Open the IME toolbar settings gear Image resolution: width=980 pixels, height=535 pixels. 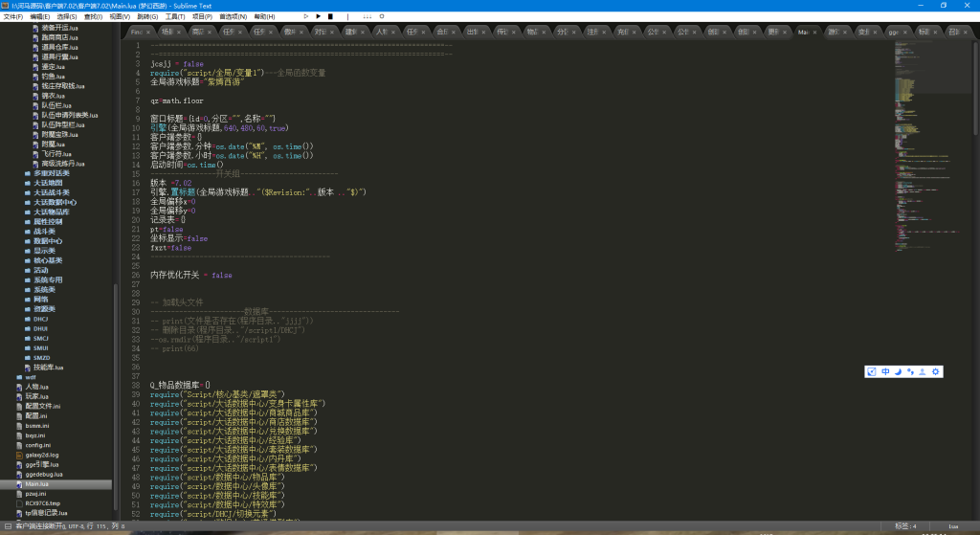point(936,371)
